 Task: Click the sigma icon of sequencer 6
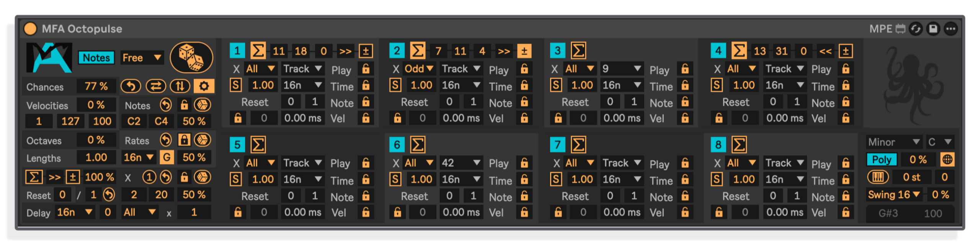click(x=418, y=145)
